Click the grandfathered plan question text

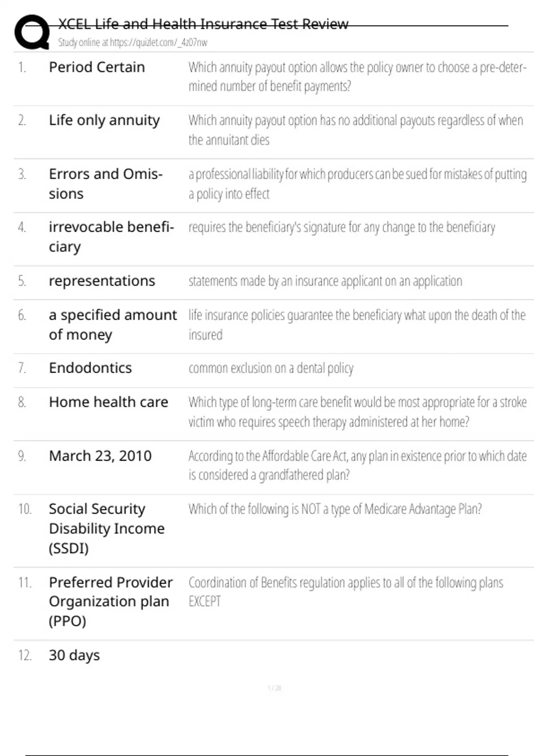pyautogui.click(x=357, y=465)
